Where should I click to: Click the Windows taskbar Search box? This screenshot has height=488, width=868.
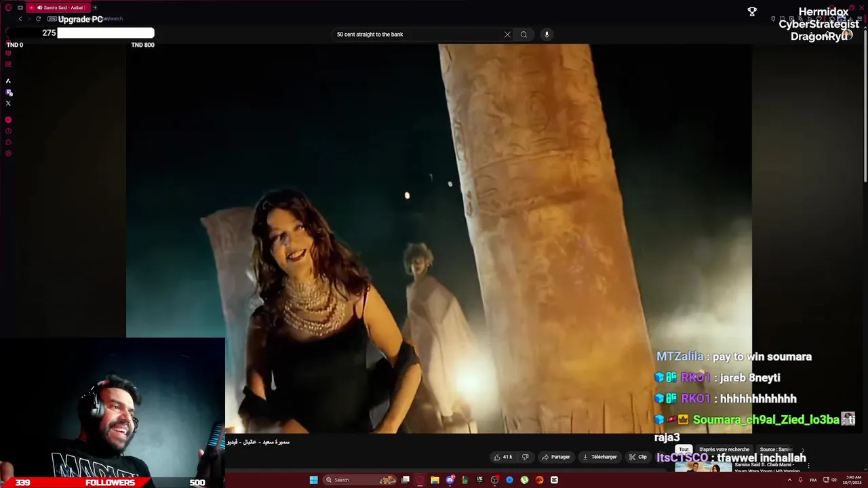(x=360, y=480)
